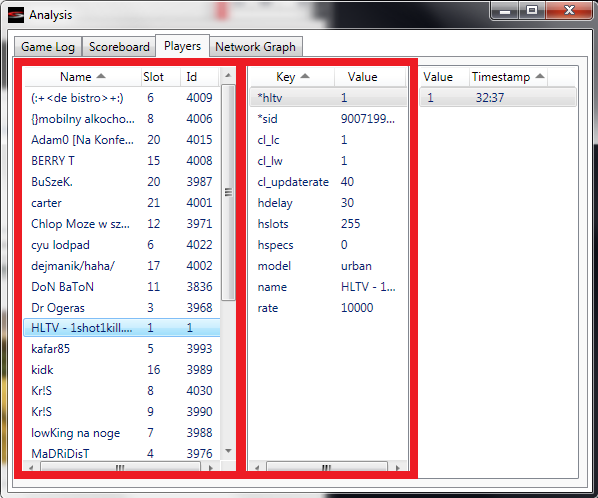
Task: Click the Slot column header
Action: [160, 77]
